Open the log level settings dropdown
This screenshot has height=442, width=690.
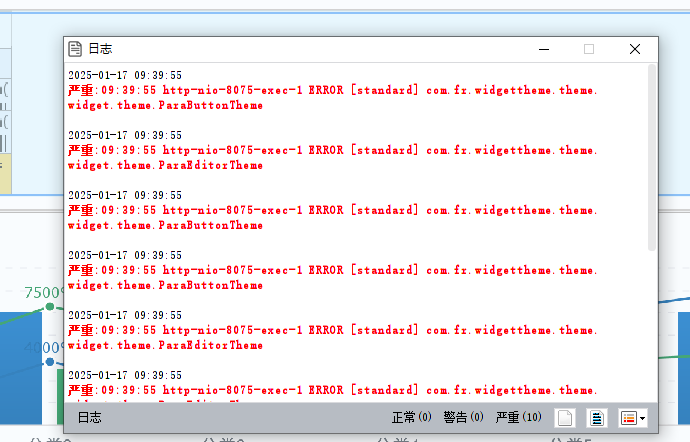[633, 418]
